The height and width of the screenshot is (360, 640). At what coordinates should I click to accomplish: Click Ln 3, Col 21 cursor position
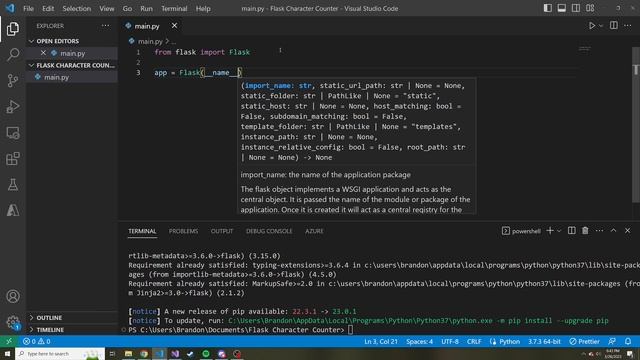[x=380, y=341]
